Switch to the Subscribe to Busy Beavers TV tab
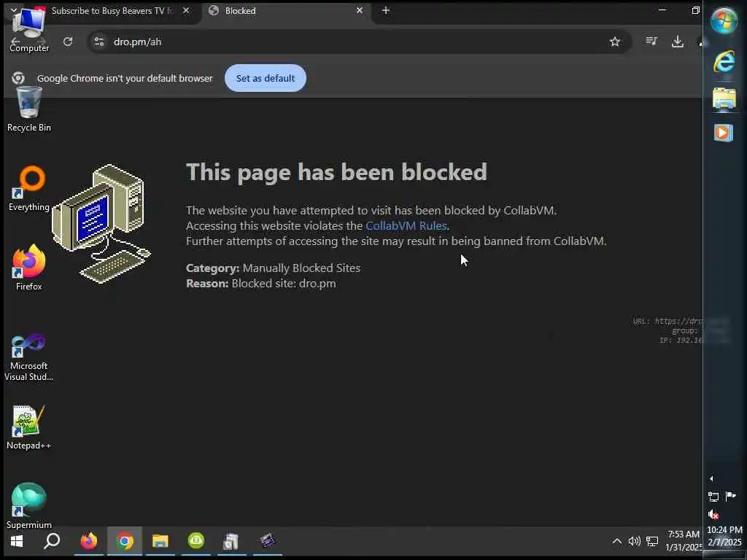The height and width of the screenshot is (560, 747). pos(112,10)
